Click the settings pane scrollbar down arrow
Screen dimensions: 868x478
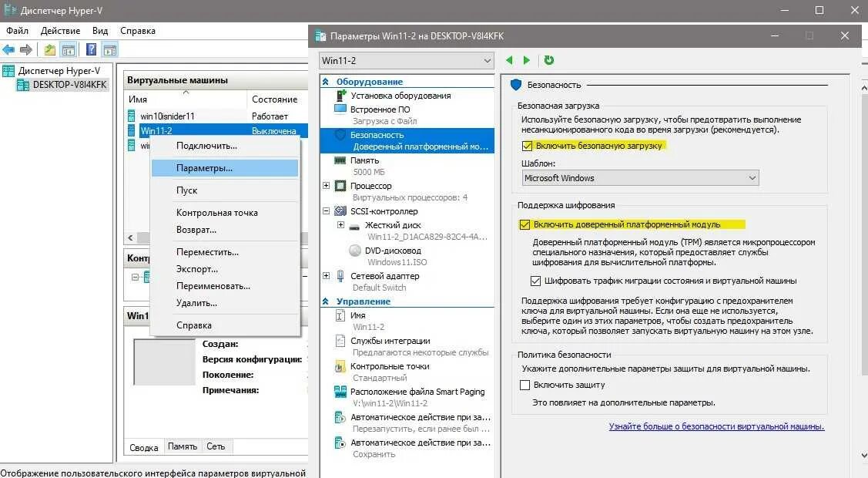tap(864, 456)
